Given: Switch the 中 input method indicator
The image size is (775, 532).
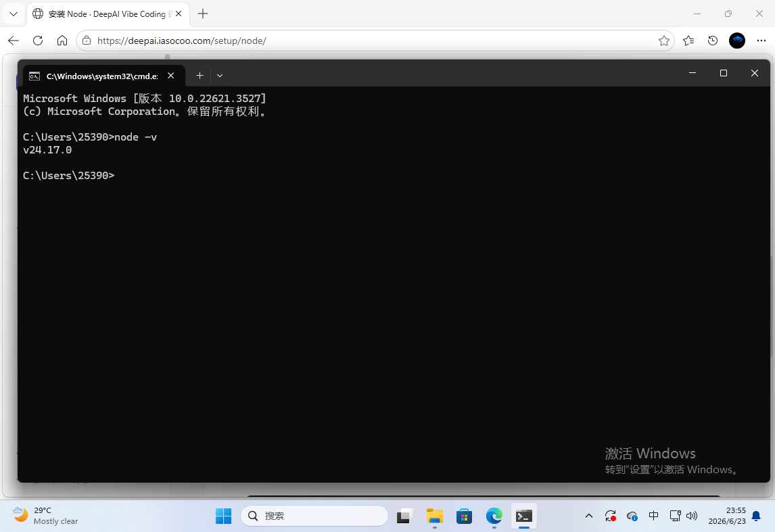Looking at the screenshot, I should [653, 516].
